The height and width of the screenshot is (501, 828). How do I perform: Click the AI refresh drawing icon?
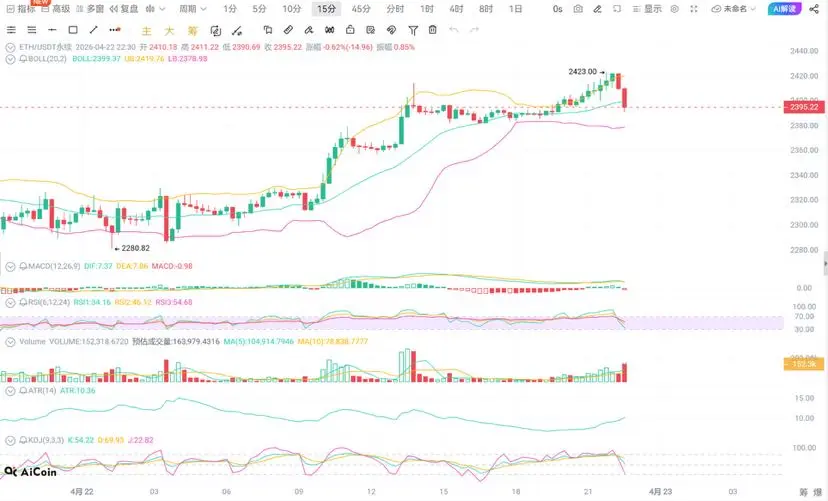[215, 31]
